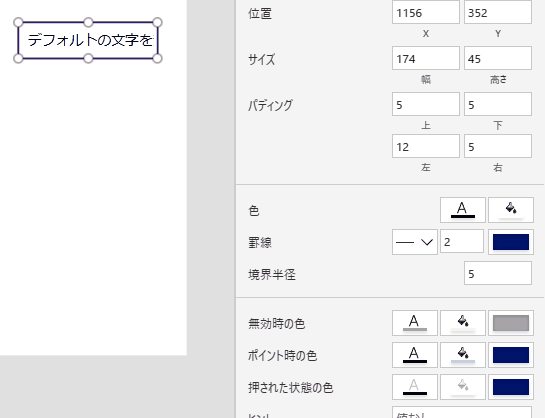Screen dimensions: 545x418
Task: Click the 位置 Y field showing 352
Action: click(498, 13)
